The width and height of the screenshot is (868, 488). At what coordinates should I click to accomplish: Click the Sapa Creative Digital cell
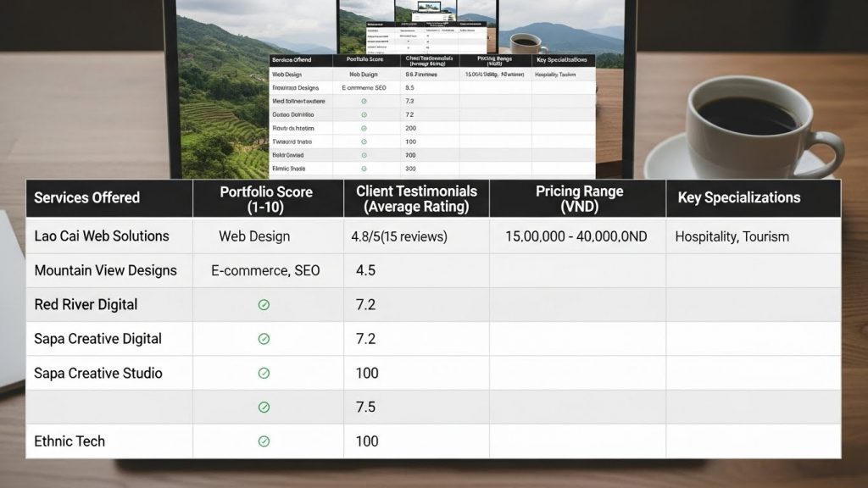pyautogui.click(x=109, y=339)
